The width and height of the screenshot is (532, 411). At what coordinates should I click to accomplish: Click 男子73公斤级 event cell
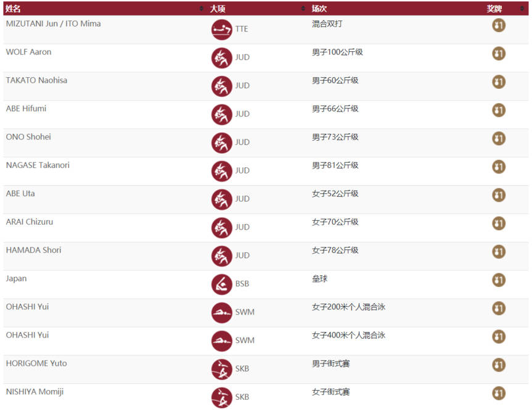coord(335,137)
